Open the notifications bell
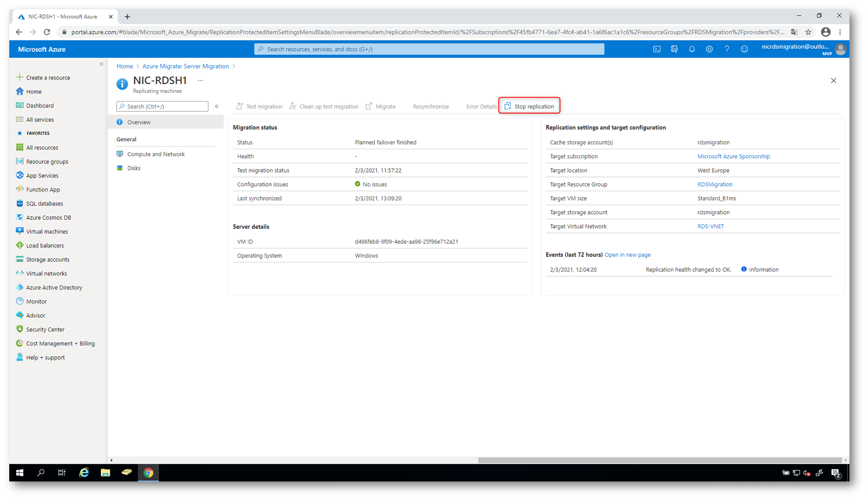 [692, 49]
